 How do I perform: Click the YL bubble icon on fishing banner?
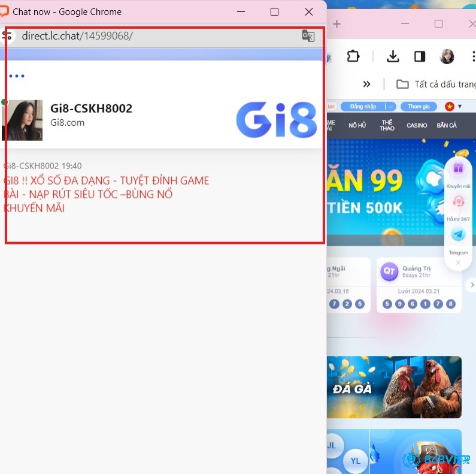click(x=355, y=461)
